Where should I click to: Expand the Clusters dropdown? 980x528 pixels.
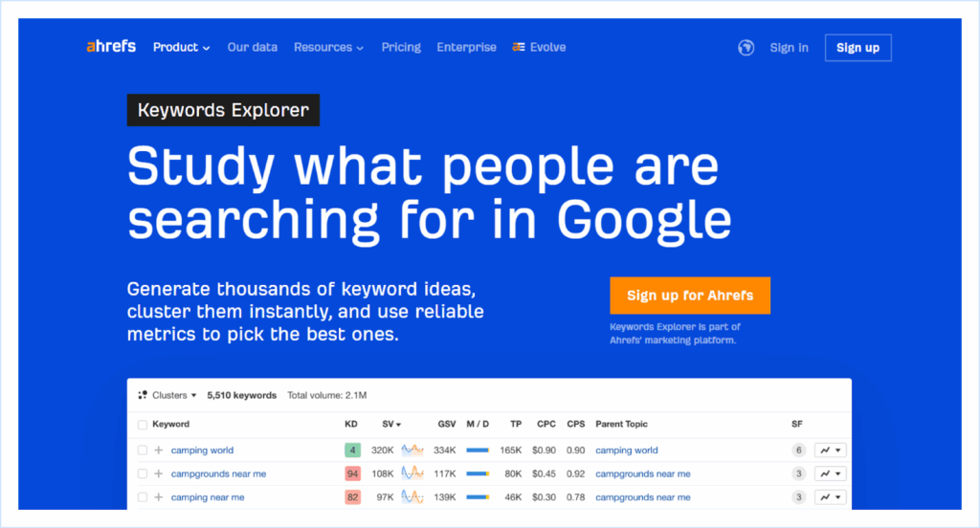click(x=167, y=395)
